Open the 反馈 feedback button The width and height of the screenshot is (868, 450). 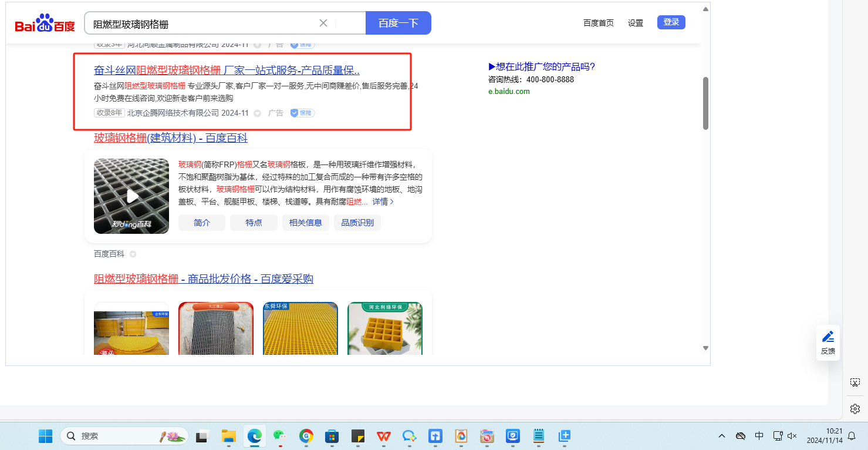point(828,342)
